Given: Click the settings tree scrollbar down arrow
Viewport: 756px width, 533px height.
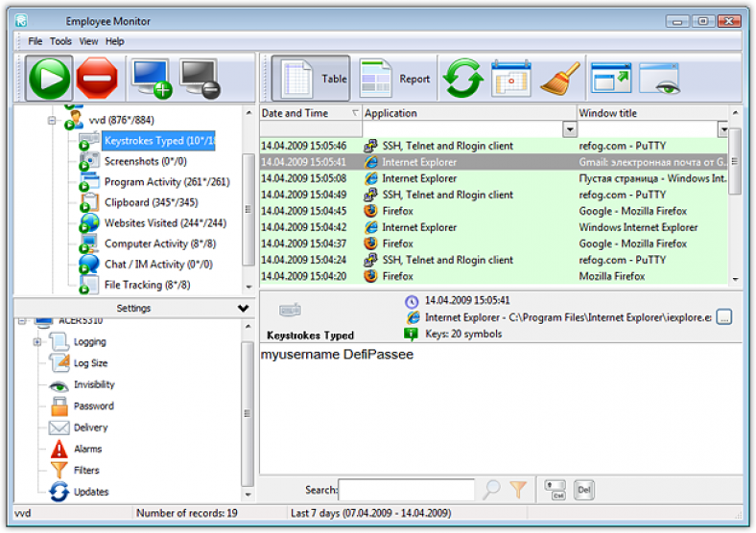Looking at the screenshot, I should [x=248, y=494].
